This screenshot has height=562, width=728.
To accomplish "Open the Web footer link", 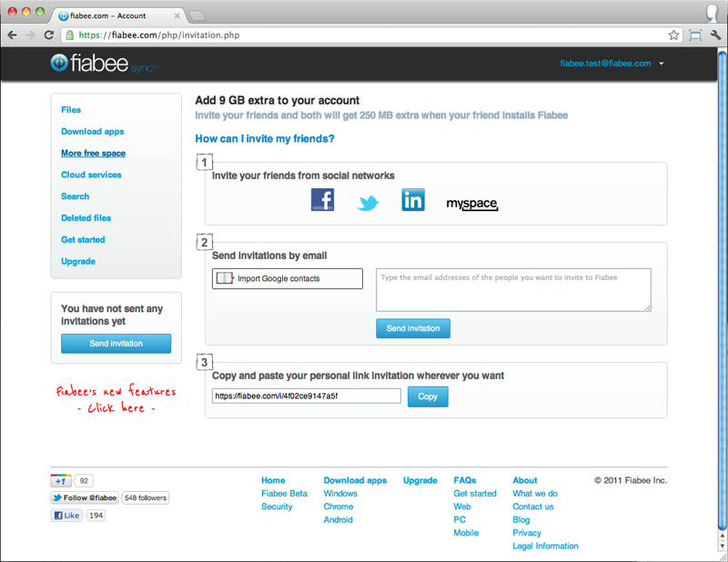I will (462, 507).
